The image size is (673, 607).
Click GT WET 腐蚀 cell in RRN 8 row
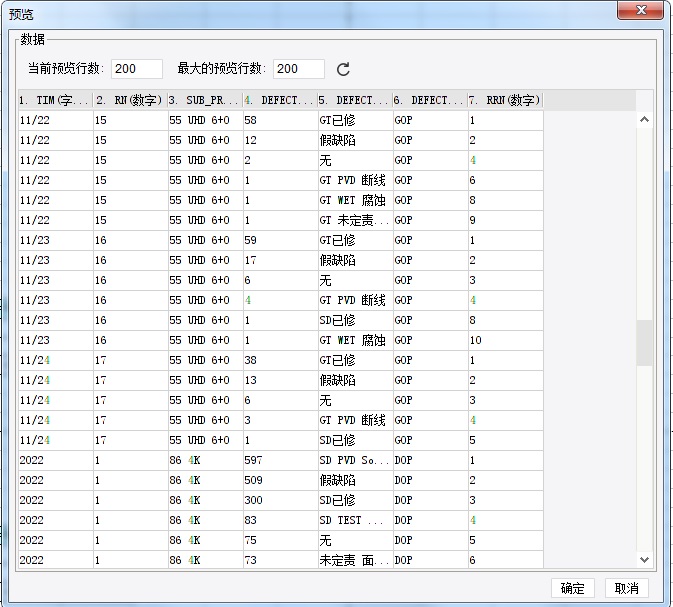pyautogui.click(x=355, y=200)
